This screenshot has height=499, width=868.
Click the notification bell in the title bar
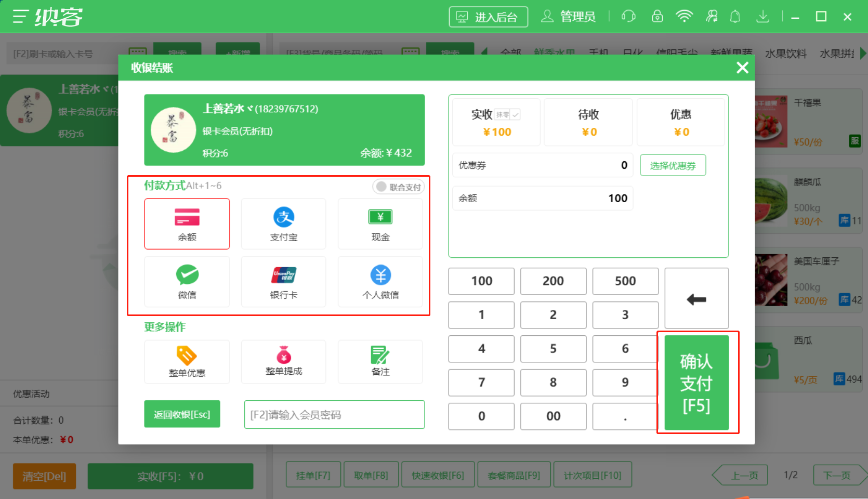tap(735, 16)
